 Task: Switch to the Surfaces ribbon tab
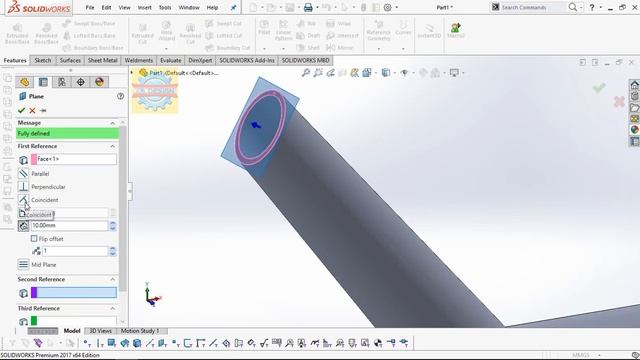[x=70, y=60]
